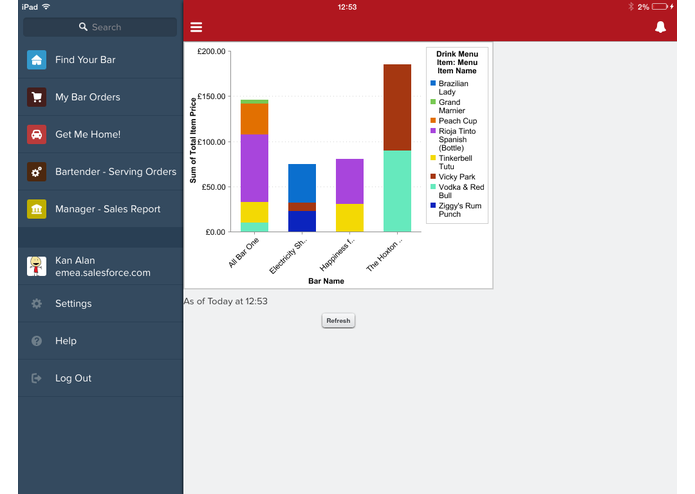
Task: Open Find Your Bar menu item
Action: click(101, 60)
